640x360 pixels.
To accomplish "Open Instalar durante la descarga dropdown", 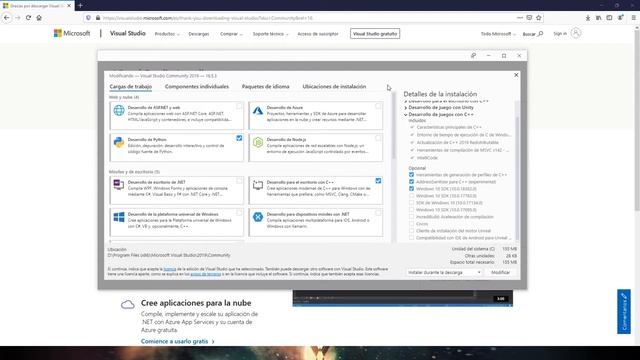I will (444, 272).
